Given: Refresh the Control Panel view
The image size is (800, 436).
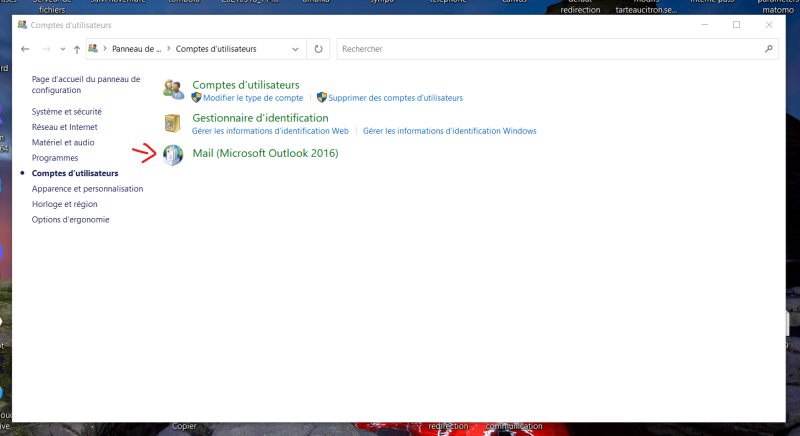Looking at the screenshot, I should pyautogui.click(x=318, y=49).
